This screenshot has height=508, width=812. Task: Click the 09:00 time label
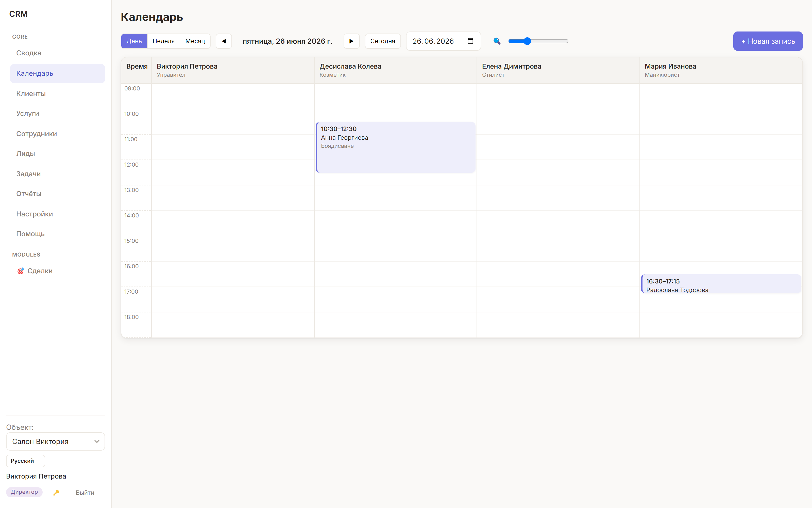[x=132, y=88]
